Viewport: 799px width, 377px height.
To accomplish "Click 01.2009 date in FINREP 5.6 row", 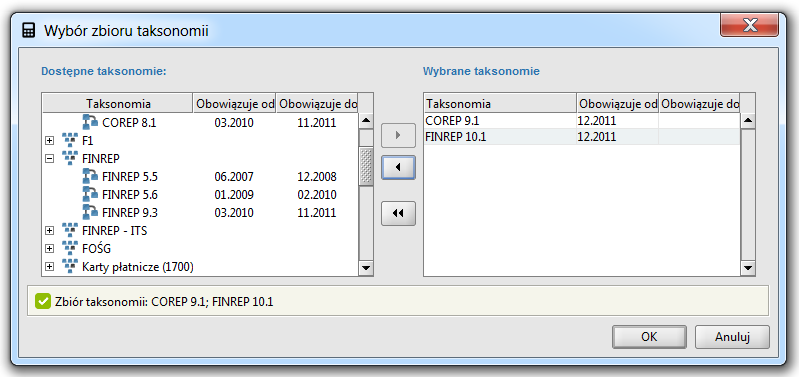I will pos(234,195).
